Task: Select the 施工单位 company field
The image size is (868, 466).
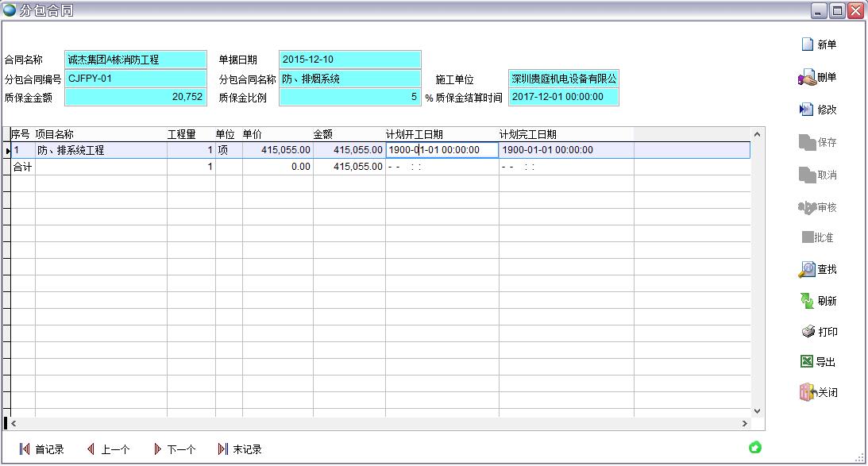Action: [x=563, y=79]
